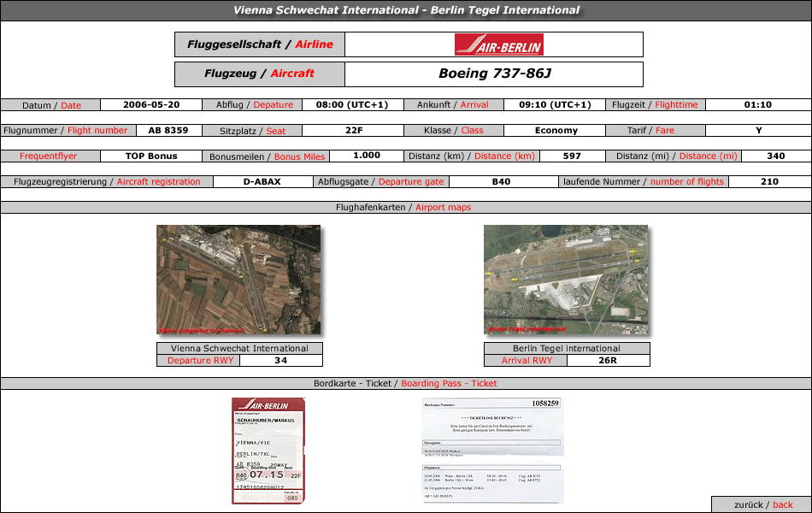
Task: Click the Flughafenkarten / Airport maps header
Action: [405, 207]
